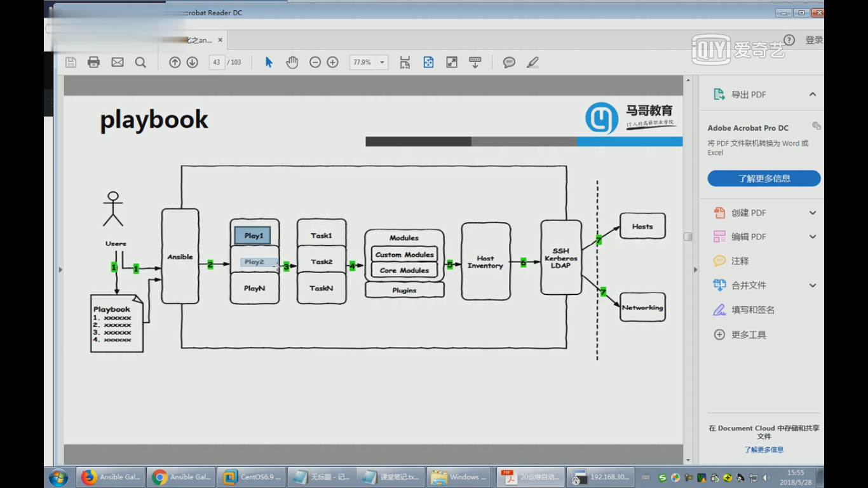Send the file by email envelope icon

tap(118, 62)
